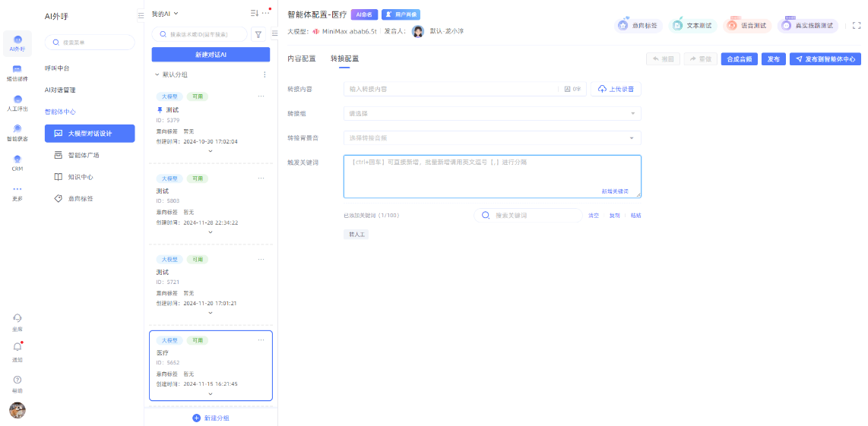Expand details chevron on card ID 5379

(211, 150)
